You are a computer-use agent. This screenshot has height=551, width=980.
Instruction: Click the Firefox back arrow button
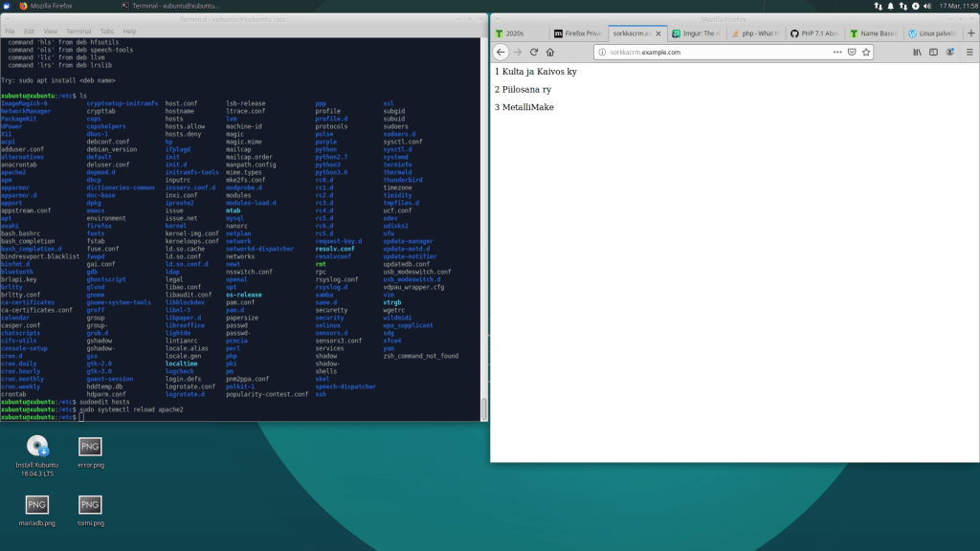point(501,52)
